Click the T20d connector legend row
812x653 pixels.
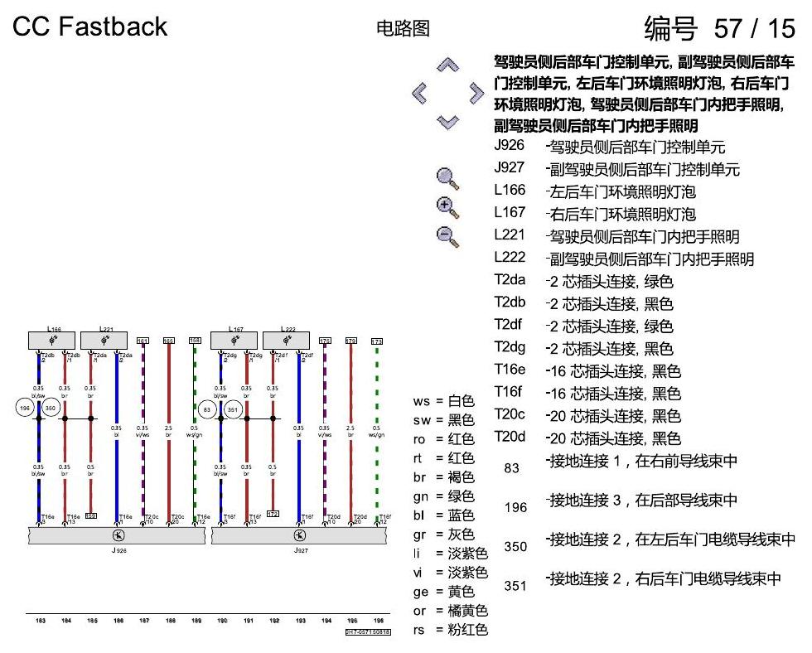(x=587, y=438)
